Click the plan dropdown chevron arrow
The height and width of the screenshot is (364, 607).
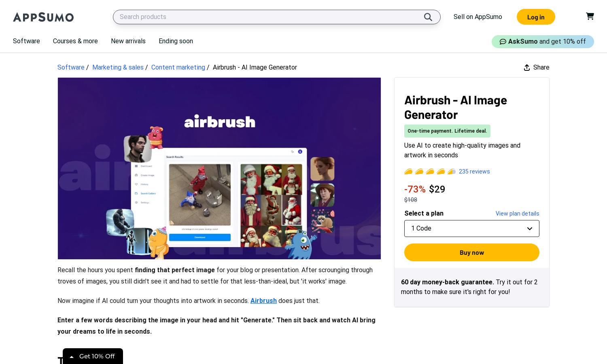point(529,229)
